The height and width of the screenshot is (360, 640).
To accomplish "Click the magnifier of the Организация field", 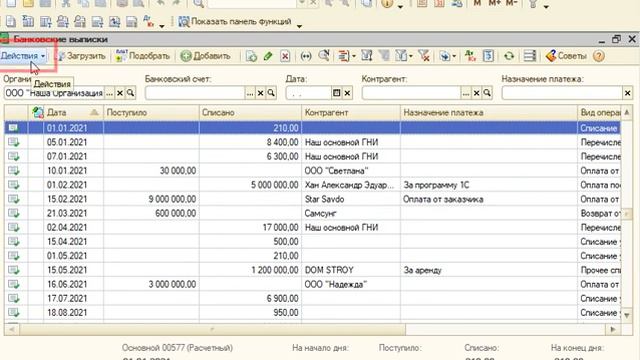I will point(131,93).
